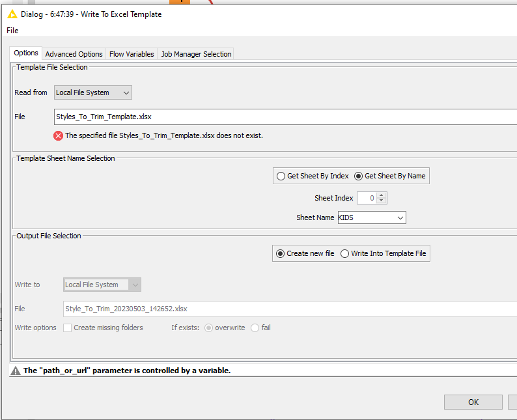
Task: Expand the Read from Local File System dropdown
Action: click(x=92, y=92)
